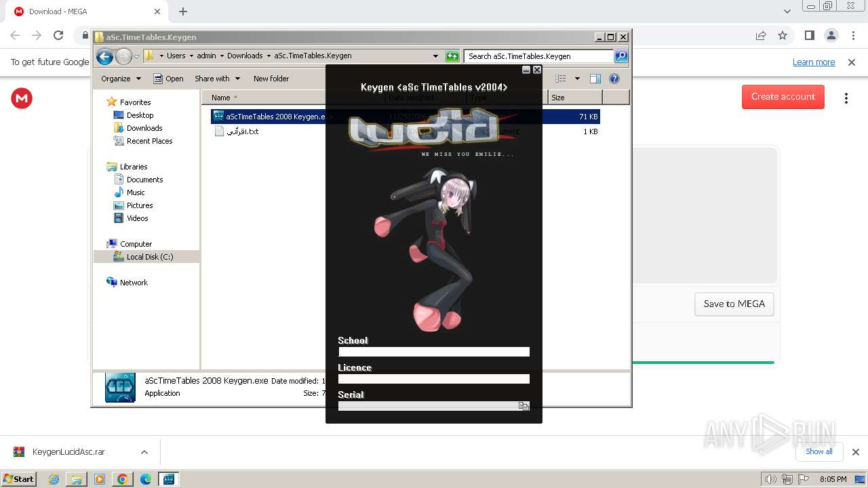This screenshot has height=488, width=868.
Task: Open address bar history dropdown
Action: tap(435, 56)
